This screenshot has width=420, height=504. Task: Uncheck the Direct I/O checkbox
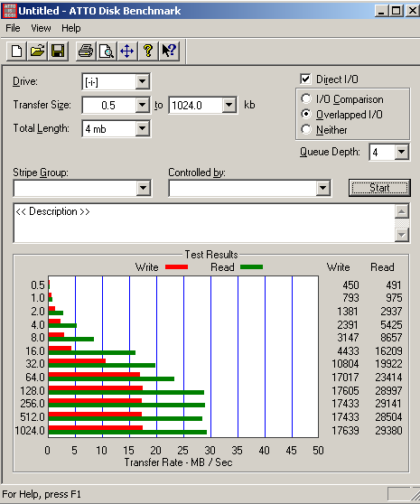click(305, 79)
